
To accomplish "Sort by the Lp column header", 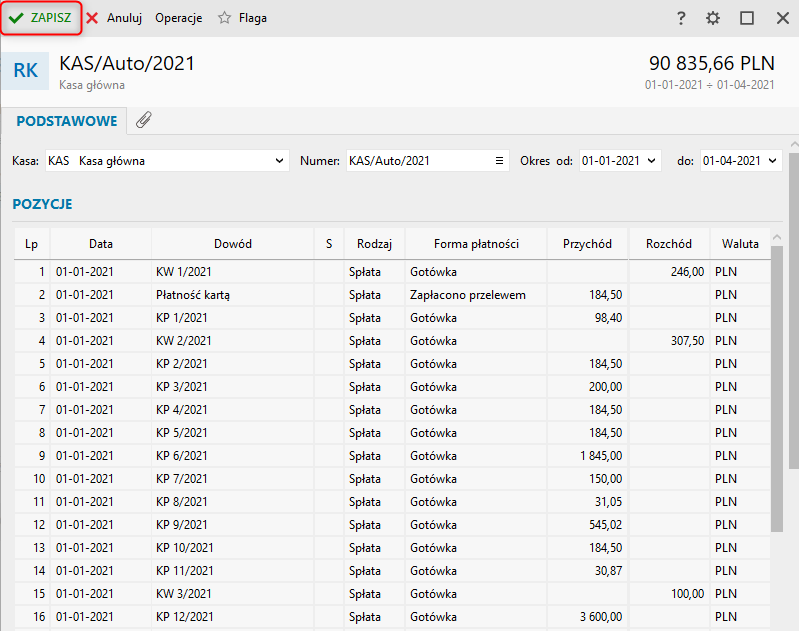I will [x=32, y=244].
